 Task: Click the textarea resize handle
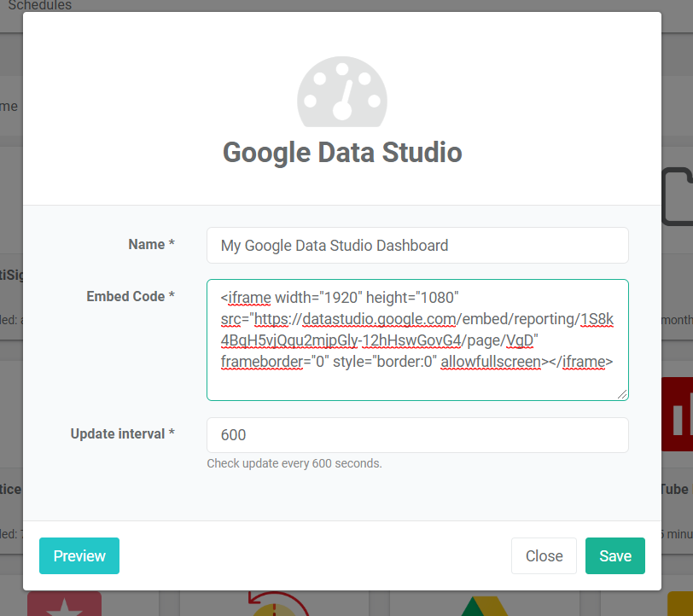[622, 395]
